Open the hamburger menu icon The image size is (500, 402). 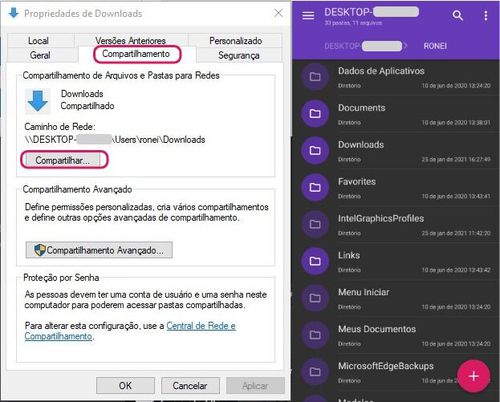[308, 15]
